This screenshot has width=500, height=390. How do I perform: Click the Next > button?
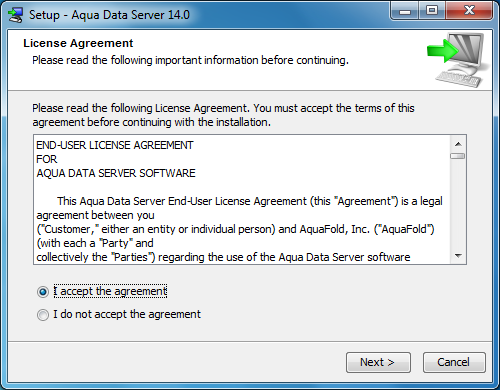tap(378, 362)
